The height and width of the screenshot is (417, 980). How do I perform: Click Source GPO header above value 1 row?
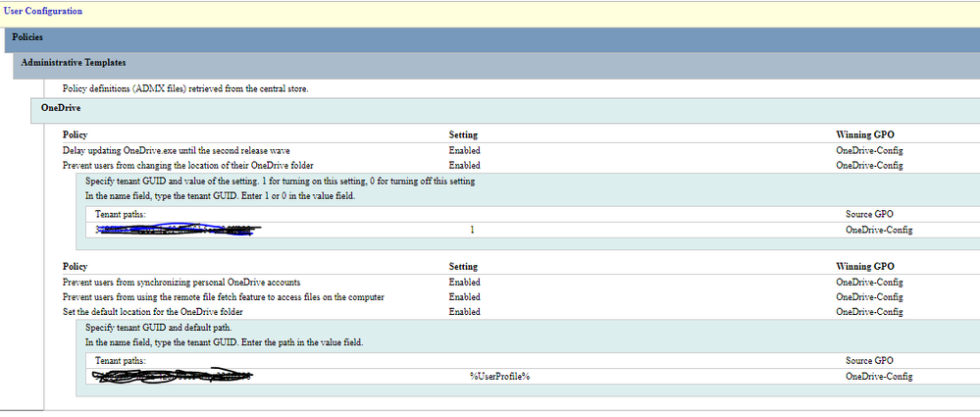coord(869,214)
